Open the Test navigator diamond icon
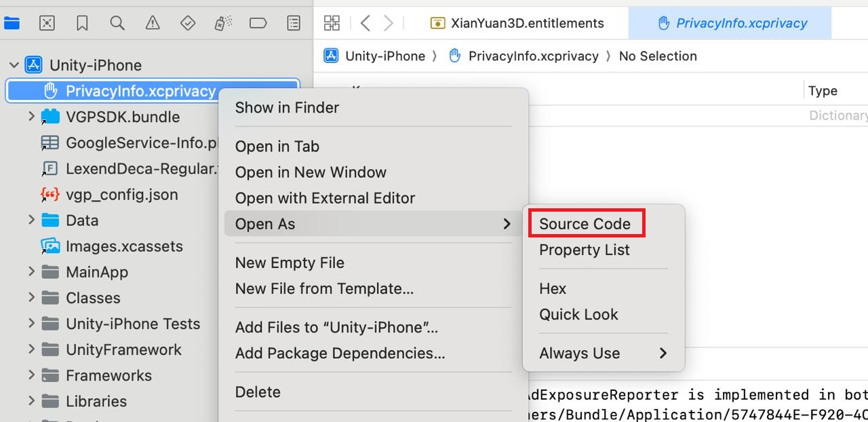 pos(188,23)
